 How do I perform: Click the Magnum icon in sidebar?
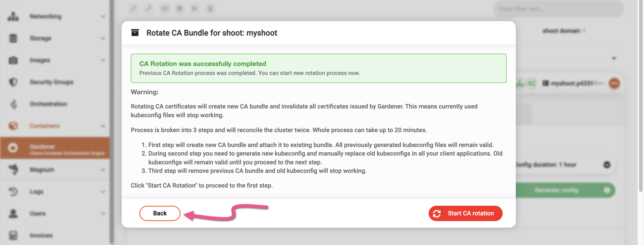pos(13,169)
